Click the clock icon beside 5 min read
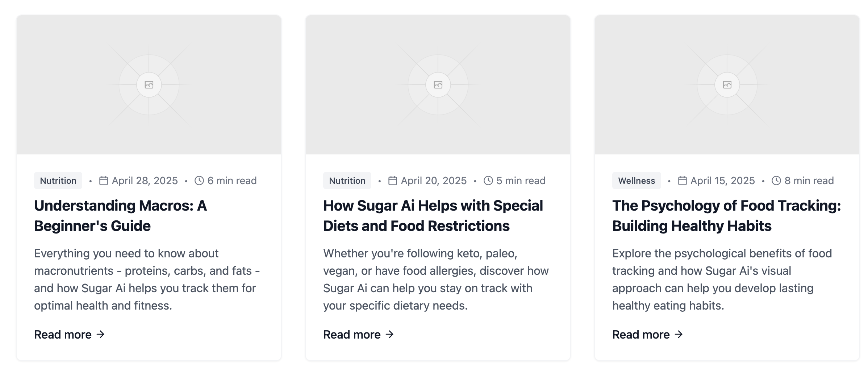 (488, 180)
